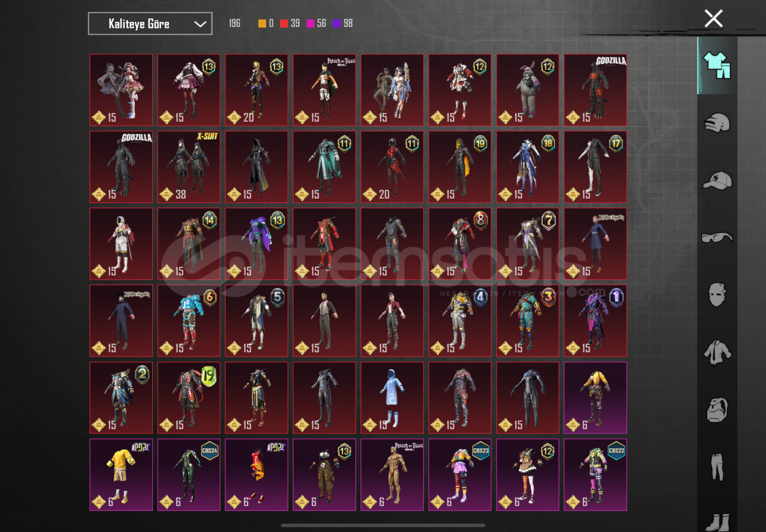The height and width of the screenshot is (532, 766).
Task: Select the red Godzilla outfit in first row
Action: (x=595, y=90)
